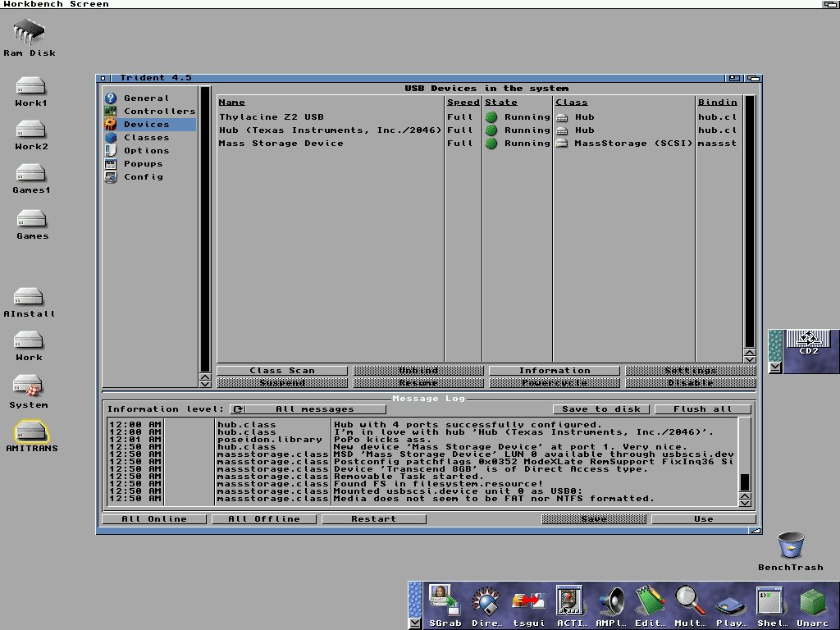Launch AMPL speaker dock icon
The width and height of the screenshot is (840, 630).
point(610,600)
